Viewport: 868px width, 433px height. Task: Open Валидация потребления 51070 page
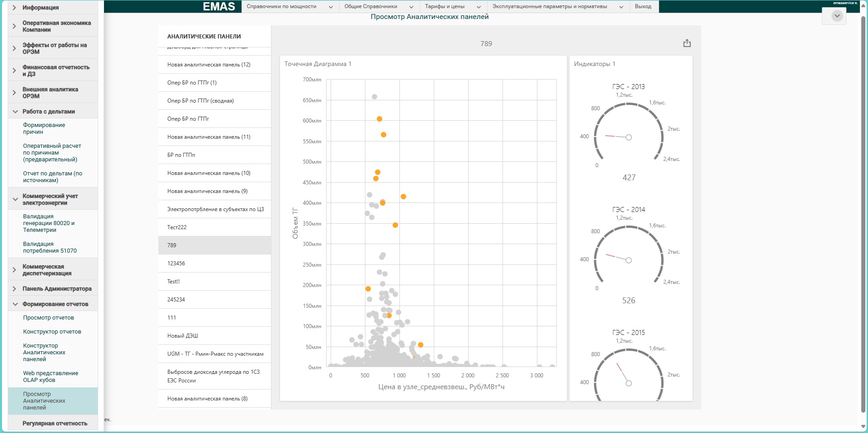tap(50, 247)
